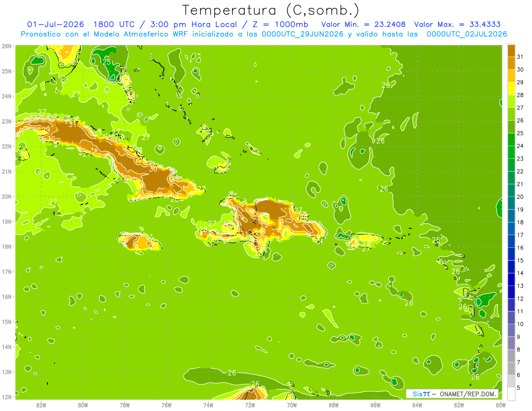
Task: Click the color bar label '10'
Action: click(x=520, y=324)
